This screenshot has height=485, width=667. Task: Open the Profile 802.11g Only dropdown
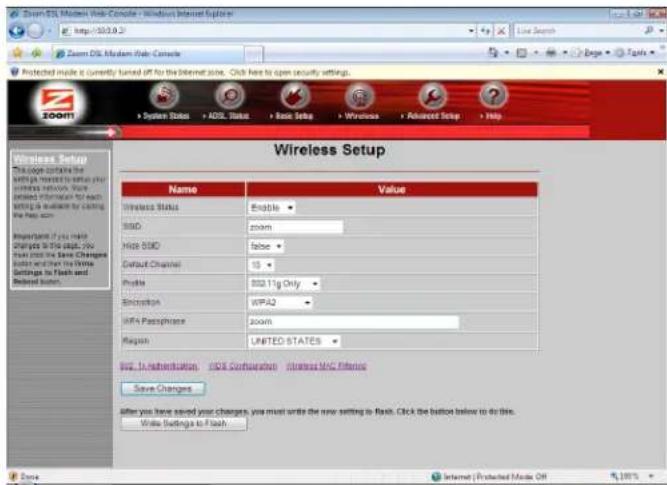(x=284, y=284)
